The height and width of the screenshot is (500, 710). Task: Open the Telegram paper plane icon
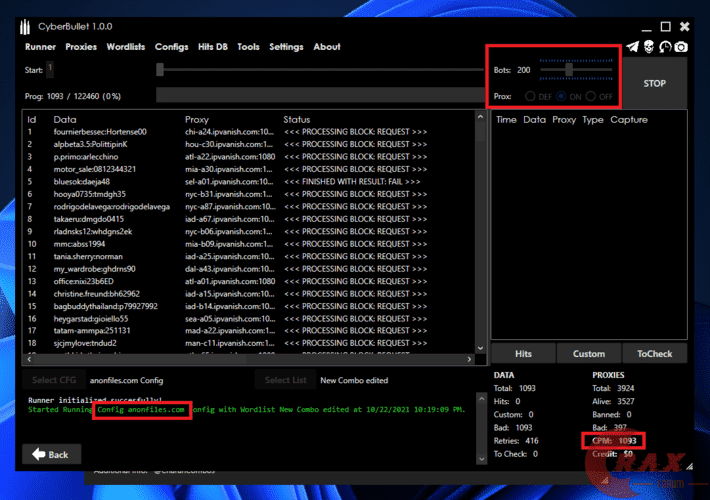click(x=633, y=46)
